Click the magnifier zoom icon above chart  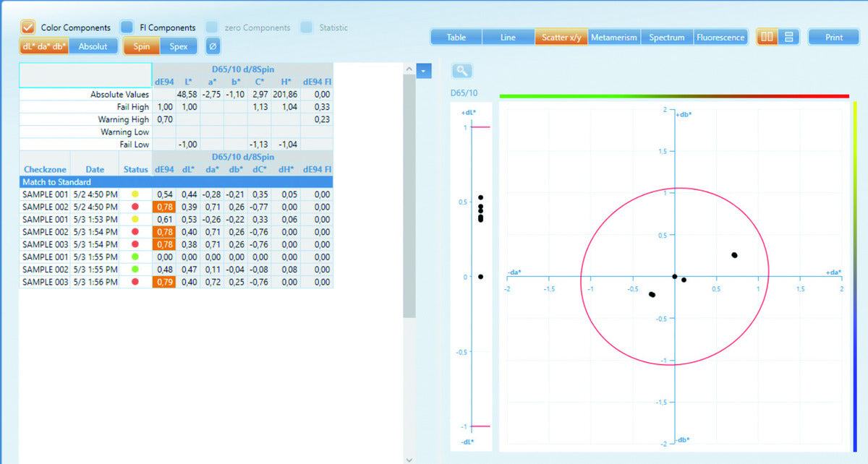click(461, 71)
